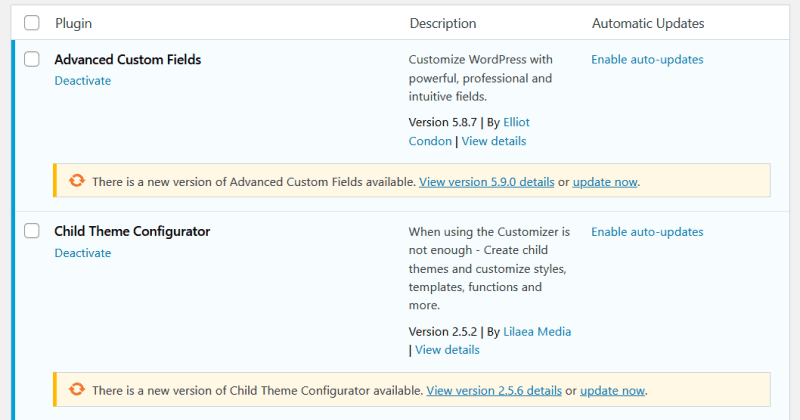Viewport: 800px width, 420px height.
Task: Check the Advanced Custom Fields plugin checkbox
Action: [32, 59]
